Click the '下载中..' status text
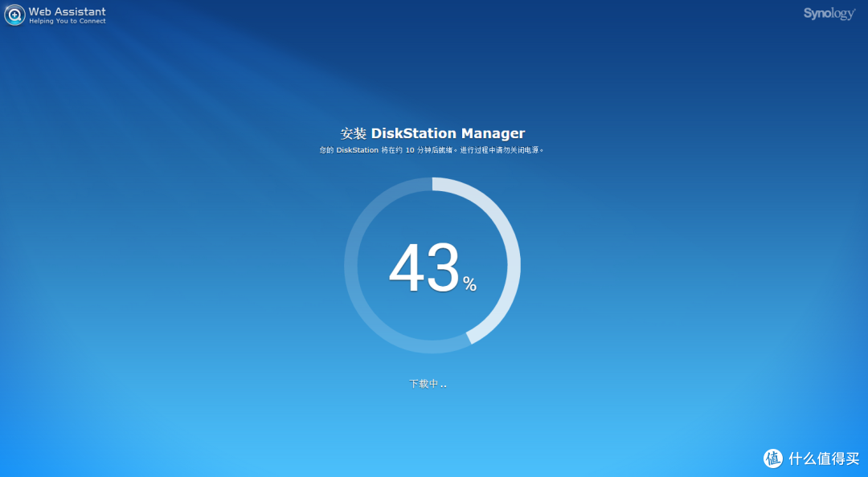The width and height of the screenshot is (868, 477). click(428, 384)
